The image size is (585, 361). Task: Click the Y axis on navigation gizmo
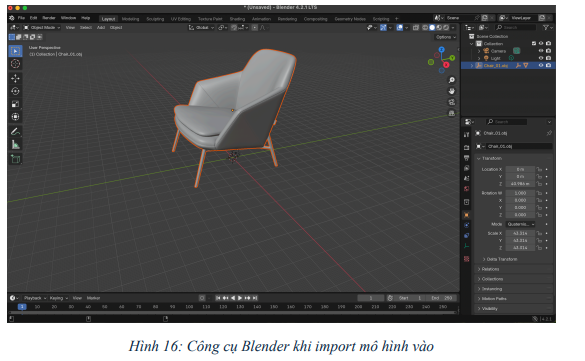pos(452,58)
